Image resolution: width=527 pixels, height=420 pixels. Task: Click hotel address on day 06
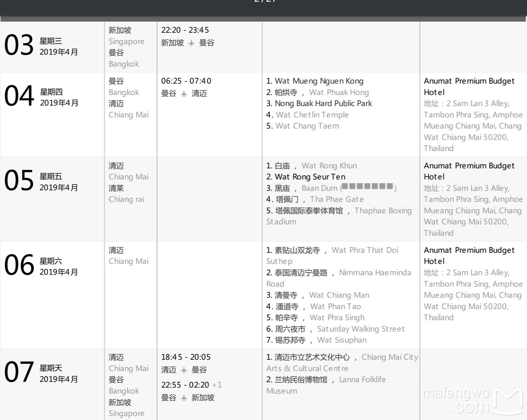tap(473, 295)
